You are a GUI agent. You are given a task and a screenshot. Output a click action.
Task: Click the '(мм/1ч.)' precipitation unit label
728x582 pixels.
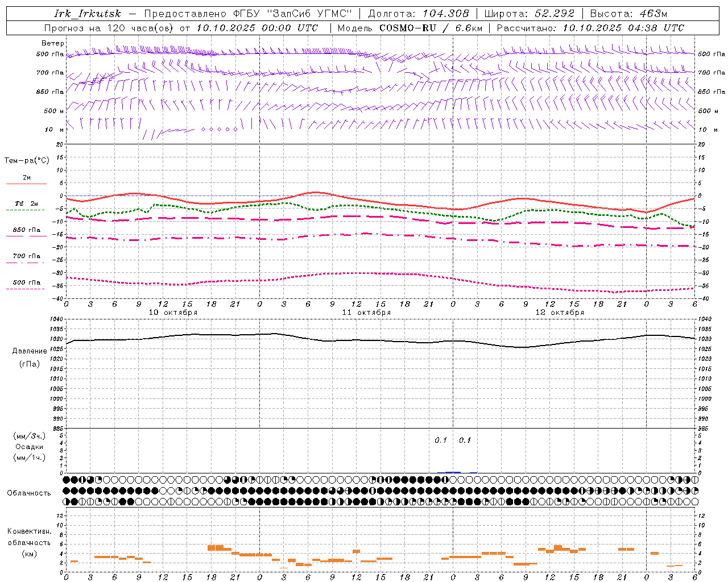(30, 458)
